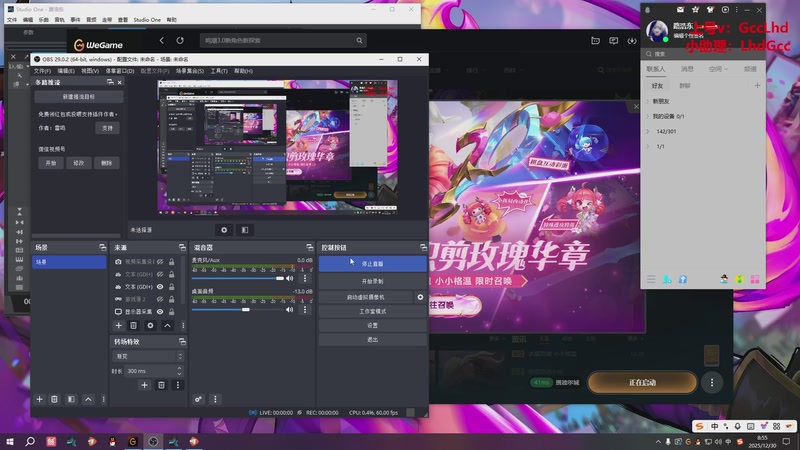Remove the scene transition with trash icon
Viewport: 800px width, 450px height.
click(x=161, y=385)
